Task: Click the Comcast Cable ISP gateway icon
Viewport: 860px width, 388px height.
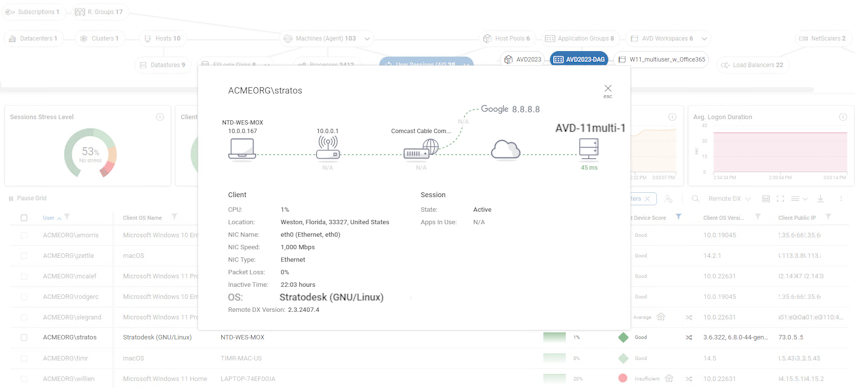Action: point(421,148)
